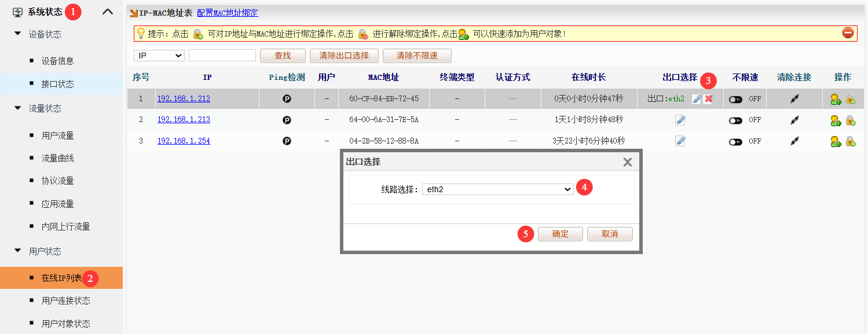Toggle 不限速 switch for 192.168.1.213

[736, 120]
